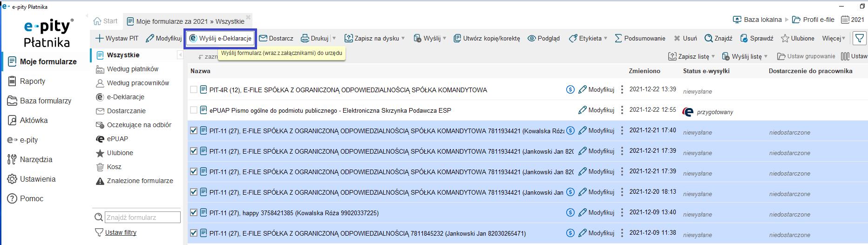Click Modyfikuj in ePUAP Pismo row
Viewport: 868px width, 245px height.
coord(597,110)
